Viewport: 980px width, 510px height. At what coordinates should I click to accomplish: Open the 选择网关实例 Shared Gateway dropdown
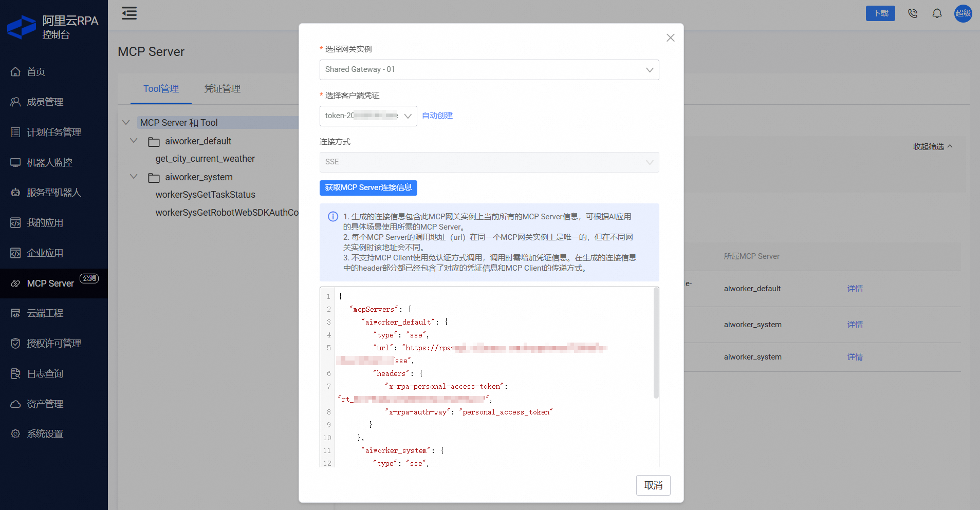click(x=489, y=70)
